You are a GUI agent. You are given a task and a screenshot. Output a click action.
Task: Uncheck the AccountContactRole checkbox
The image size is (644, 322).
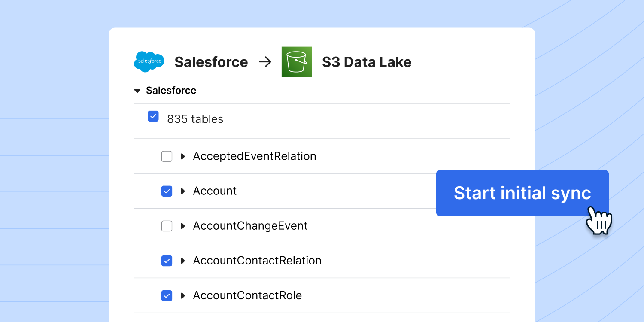click(x=167, y=295)
